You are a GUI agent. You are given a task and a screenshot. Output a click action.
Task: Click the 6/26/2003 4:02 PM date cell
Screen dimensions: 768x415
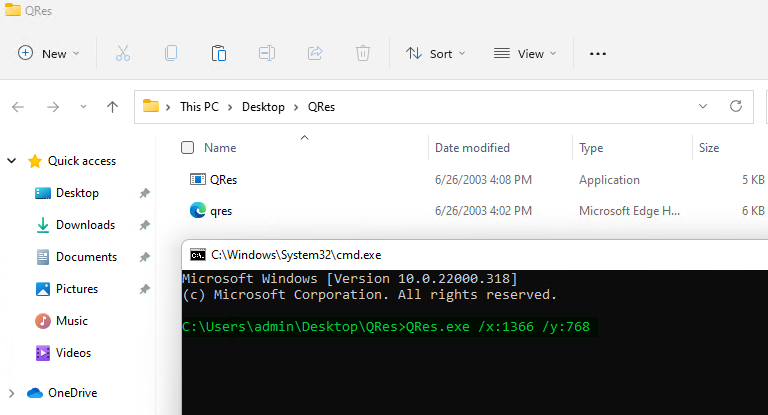483,211
